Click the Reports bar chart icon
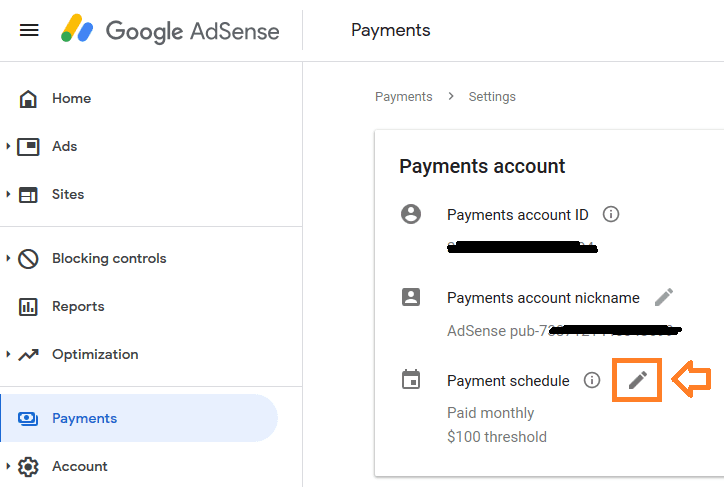The height and width of the screenshot is (487, 724). point(28,307)
